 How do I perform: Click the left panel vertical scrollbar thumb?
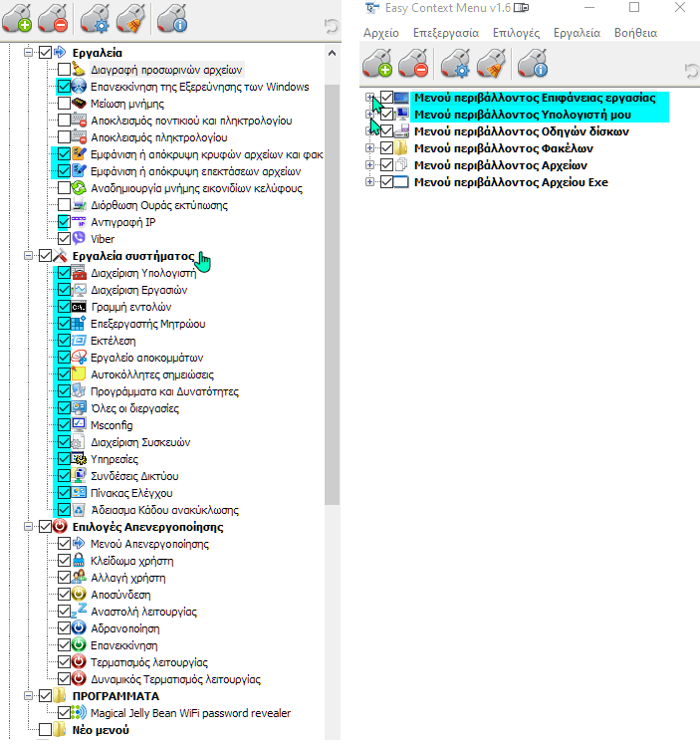(x=332, y=295)
